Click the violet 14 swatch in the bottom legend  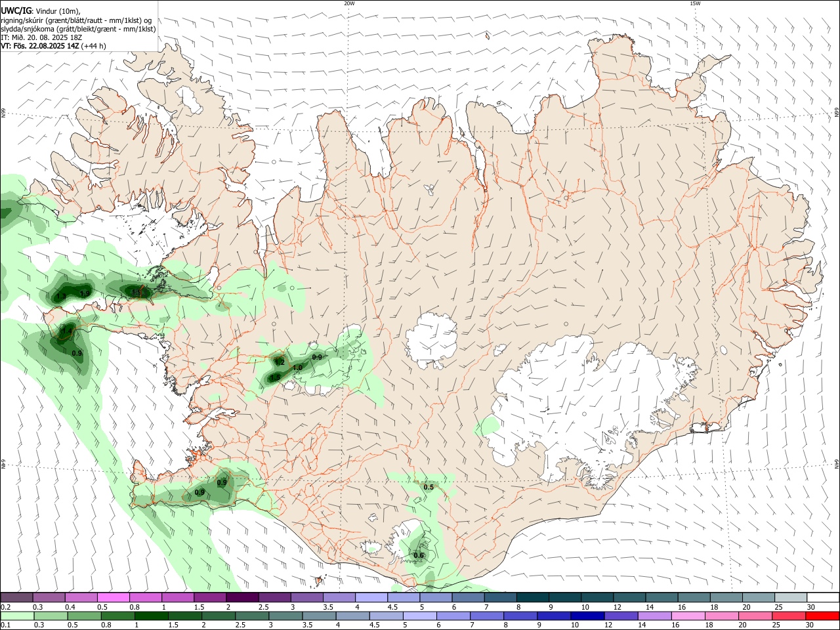click(x=654, y=616)
